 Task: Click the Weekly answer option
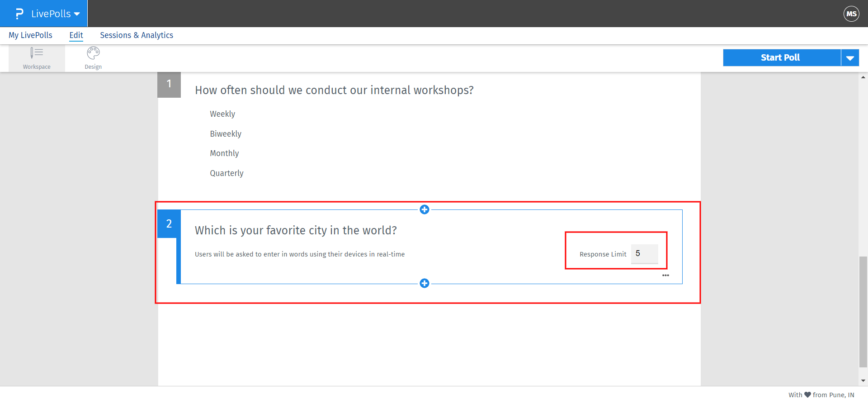click(x=222, y=114)
